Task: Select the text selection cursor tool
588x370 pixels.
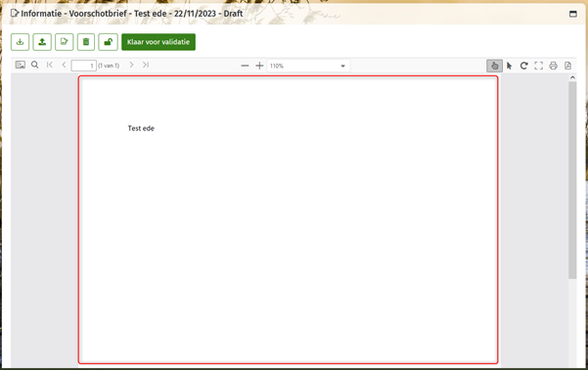Action: (510, 66)
